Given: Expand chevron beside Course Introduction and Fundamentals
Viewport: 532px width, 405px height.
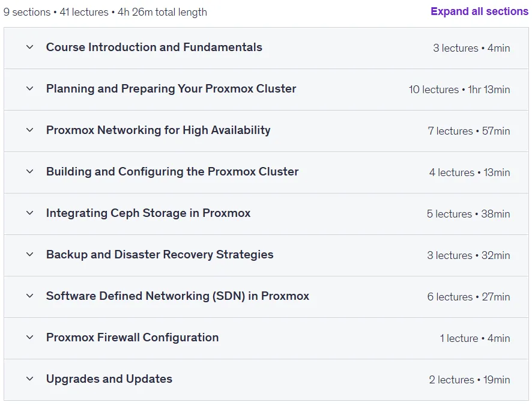Looking at the screenshot, I should point(30,47).
